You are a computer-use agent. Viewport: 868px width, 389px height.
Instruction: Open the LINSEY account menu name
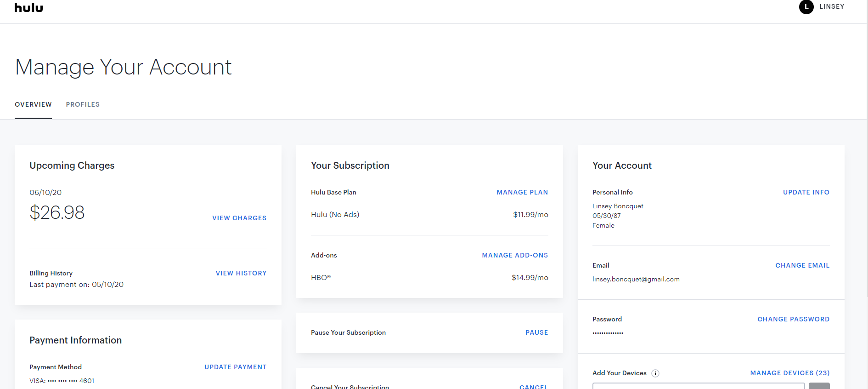point(832,7)
